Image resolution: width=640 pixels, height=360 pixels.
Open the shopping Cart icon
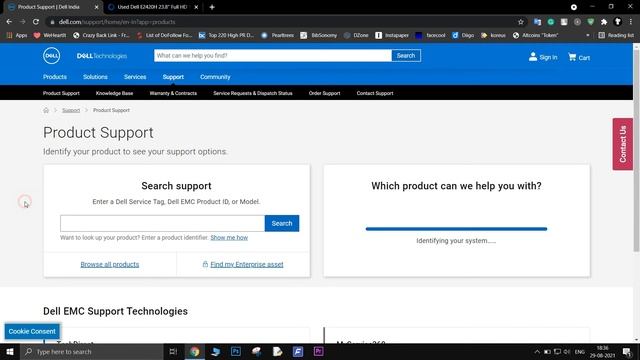[x=572, y=57]
